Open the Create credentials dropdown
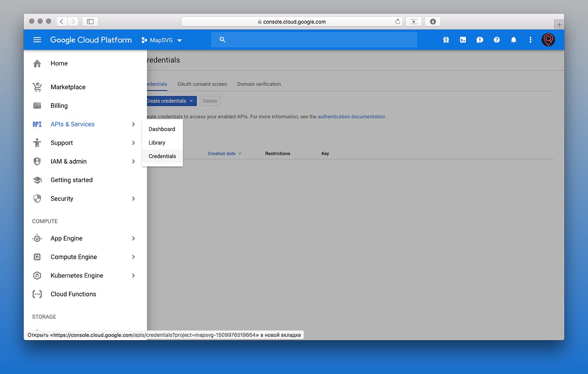Image resolution: width=588 pixels, height=374 pixels. [x=172, y=101]
